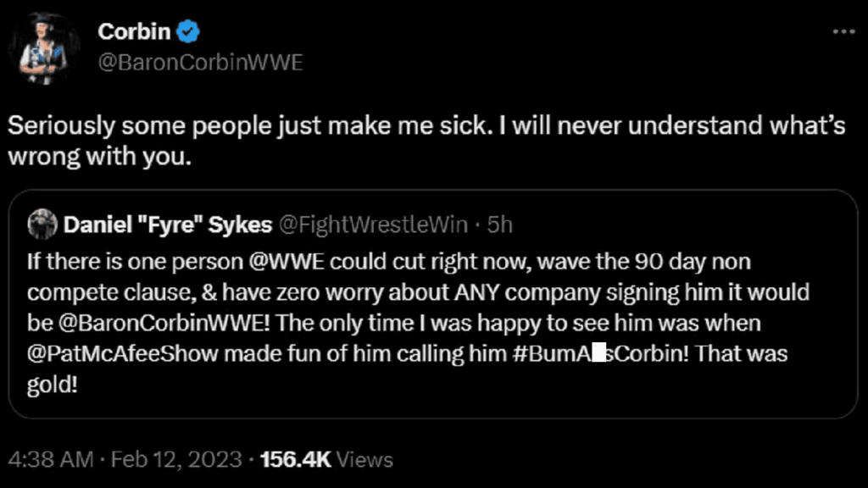
Task: Open the @BaronCorbinWWE handle under the display name
Action: tap(200, 64)
